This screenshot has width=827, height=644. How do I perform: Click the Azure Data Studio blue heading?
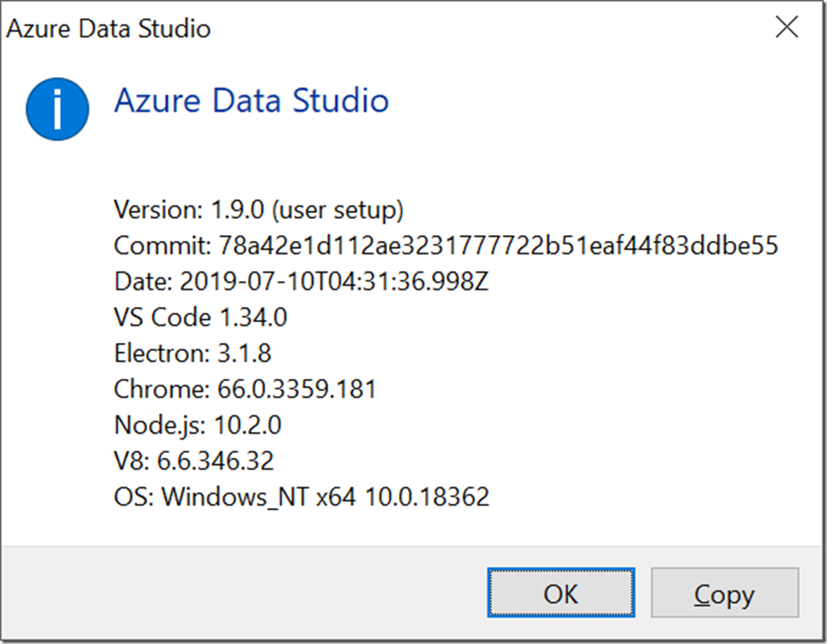click(251, 100)
